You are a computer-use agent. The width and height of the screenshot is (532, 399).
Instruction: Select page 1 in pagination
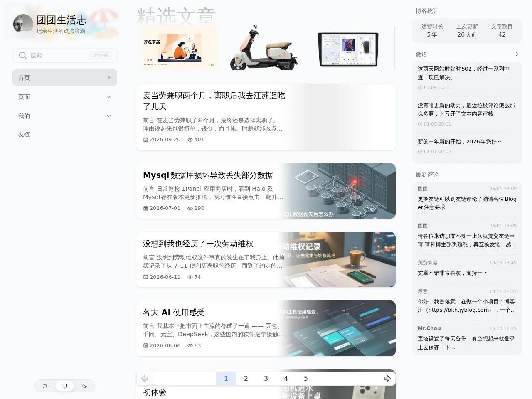[x=226, y=378]
